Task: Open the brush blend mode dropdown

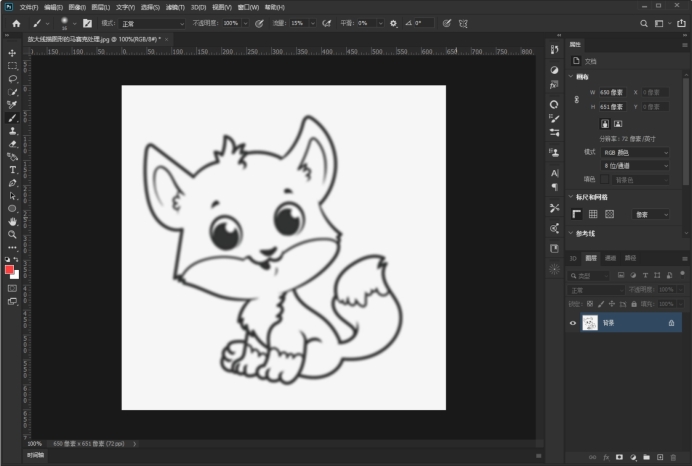Action: (152, 23)
